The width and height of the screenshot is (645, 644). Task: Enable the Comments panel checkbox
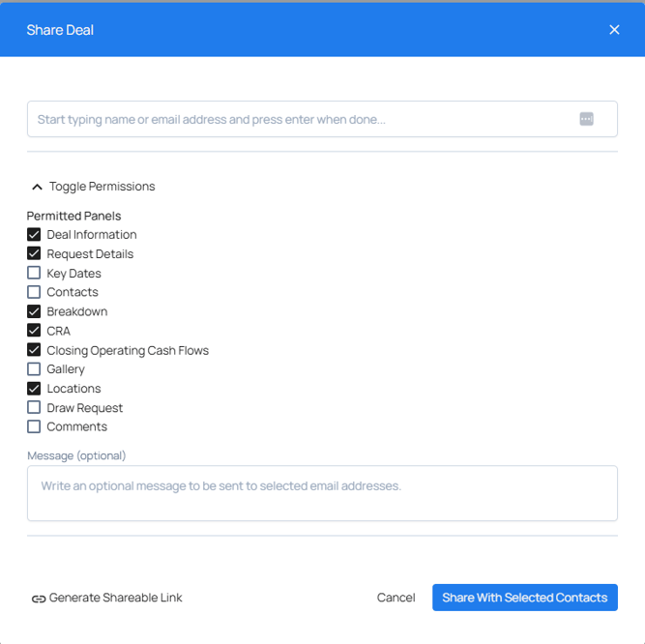(x=34, y=426)
